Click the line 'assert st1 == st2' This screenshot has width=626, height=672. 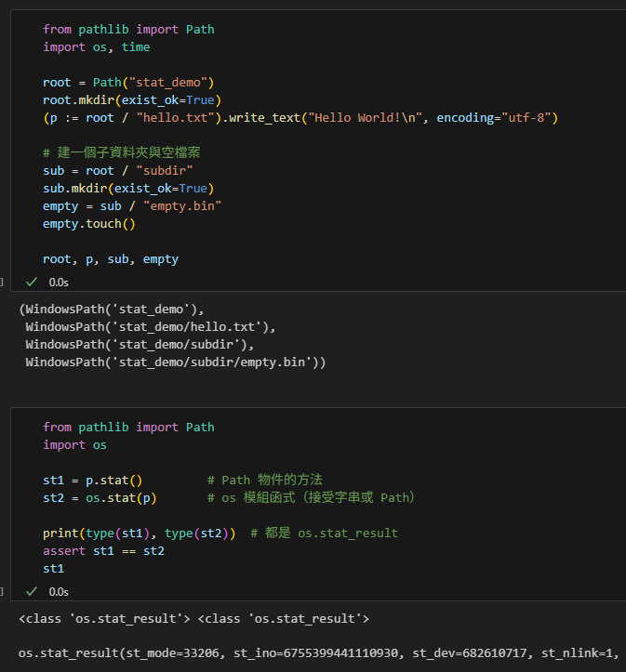[x=104, y=551]
